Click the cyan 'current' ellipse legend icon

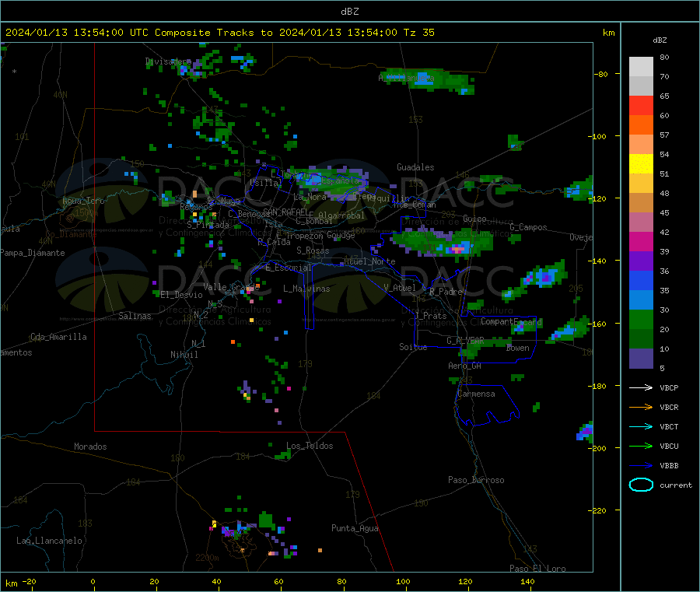(641, 485)
